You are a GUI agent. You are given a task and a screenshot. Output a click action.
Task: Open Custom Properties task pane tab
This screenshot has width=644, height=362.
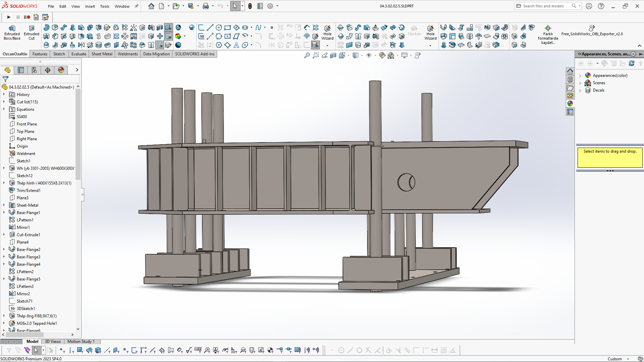coord(570,112)
